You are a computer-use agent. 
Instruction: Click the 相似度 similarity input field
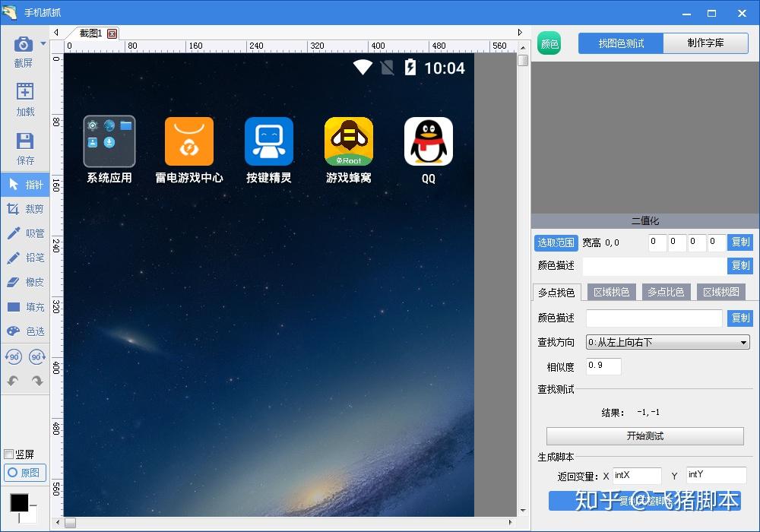[x=603, y=366]
